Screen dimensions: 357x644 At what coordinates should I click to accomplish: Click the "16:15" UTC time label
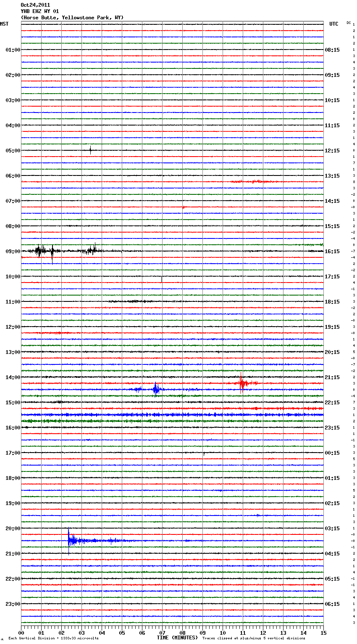pos(332,251)
